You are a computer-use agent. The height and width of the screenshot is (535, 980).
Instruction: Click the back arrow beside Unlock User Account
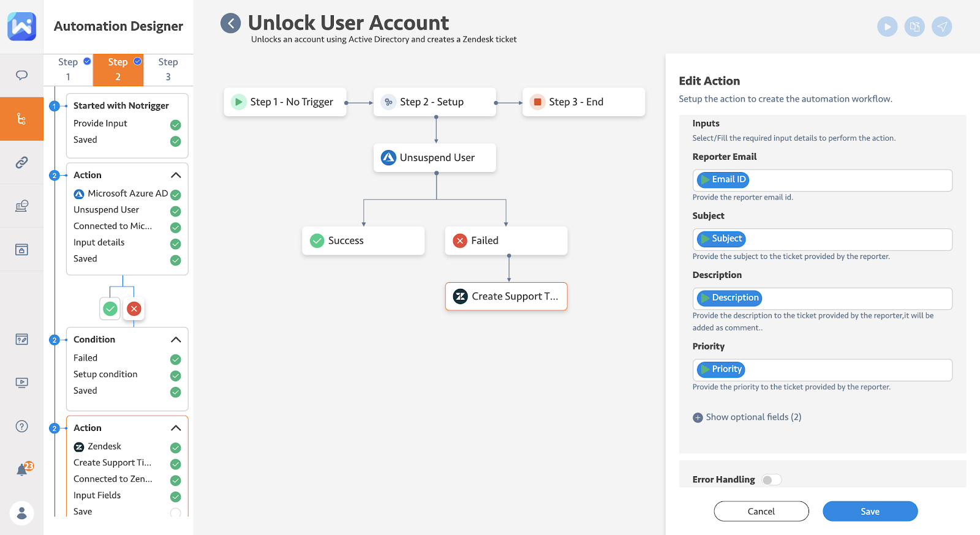click(231, 24)
